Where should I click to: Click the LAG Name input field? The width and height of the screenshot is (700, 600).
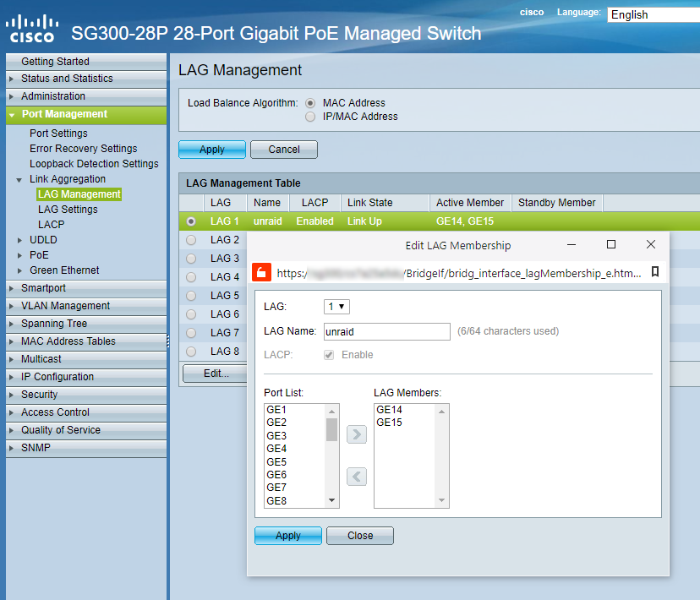pos(387,331)
